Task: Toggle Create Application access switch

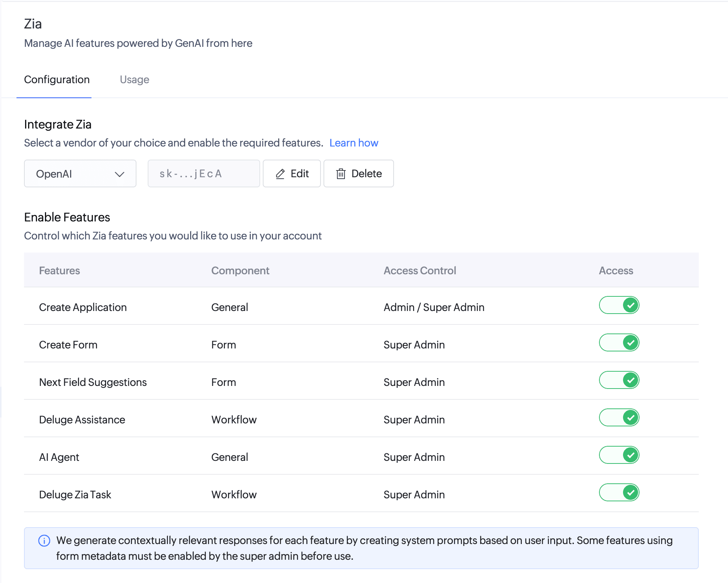Action: (619, 305)
